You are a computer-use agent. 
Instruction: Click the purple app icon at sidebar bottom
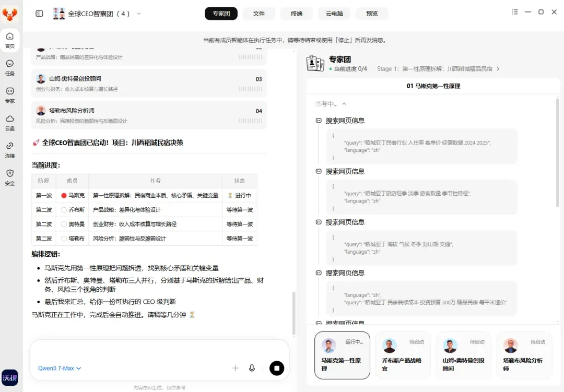(x=10, y=377)
